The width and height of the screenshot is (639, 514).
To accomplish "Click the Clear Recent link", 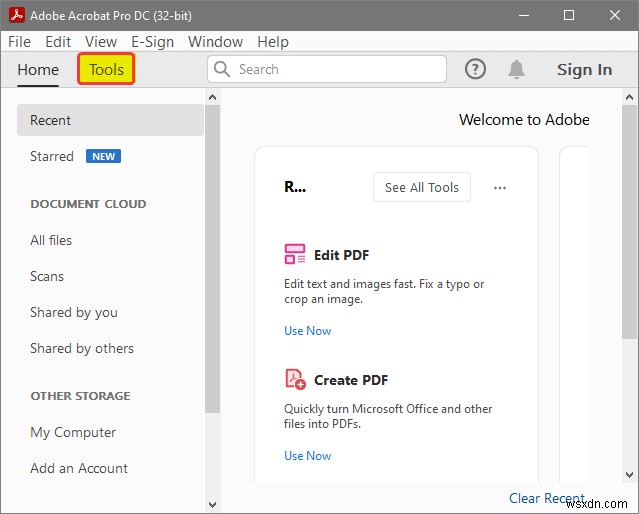I will click(546, 498).
